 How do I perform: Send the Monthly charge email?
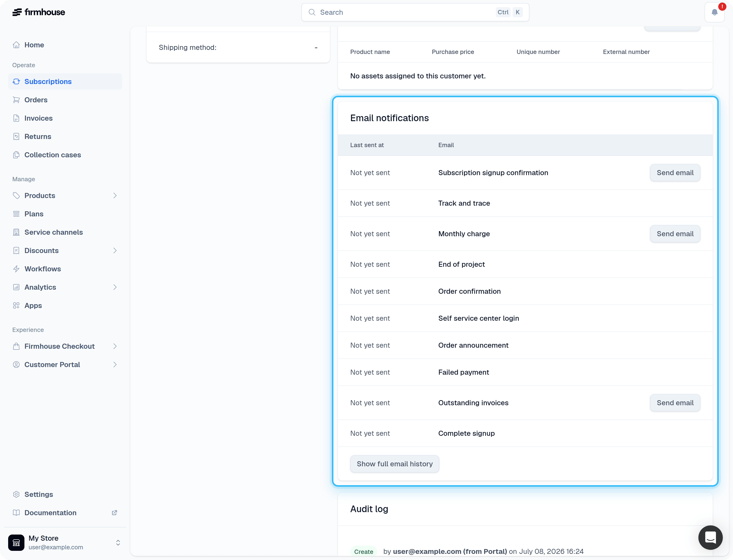[675, 234]
